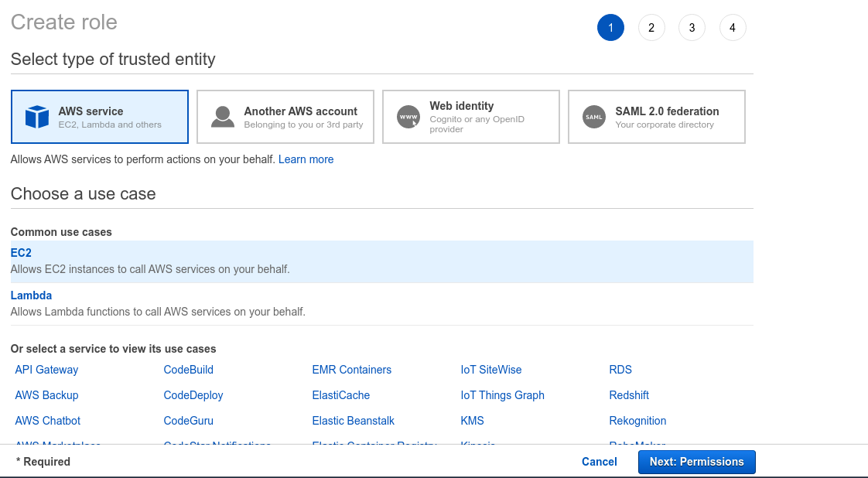Image resolution: width=868 pixels, height=478 pixels.
Task: Jump to step 4 of the wizard
Action: pos(733,28)
